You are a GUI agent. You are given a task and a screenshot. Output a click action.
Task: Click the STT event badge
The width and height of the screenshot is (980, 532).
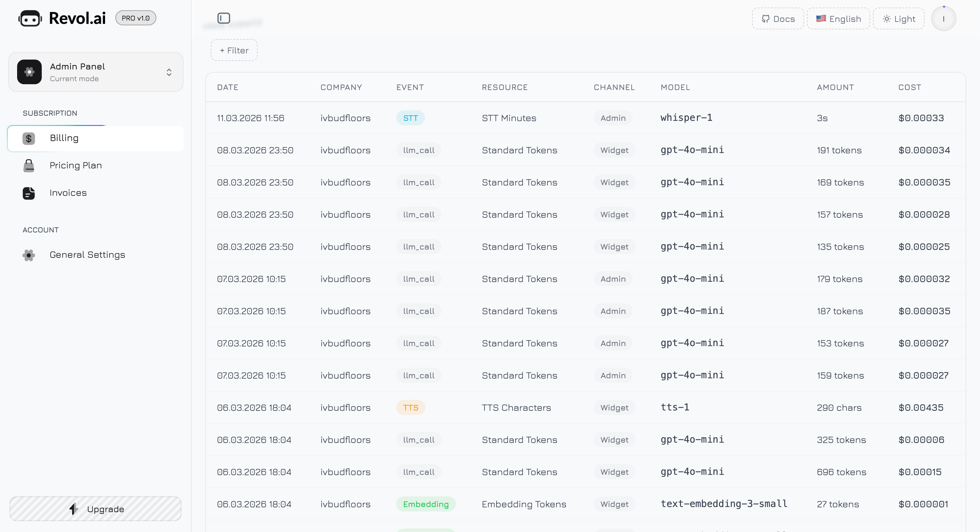(410, 118)
